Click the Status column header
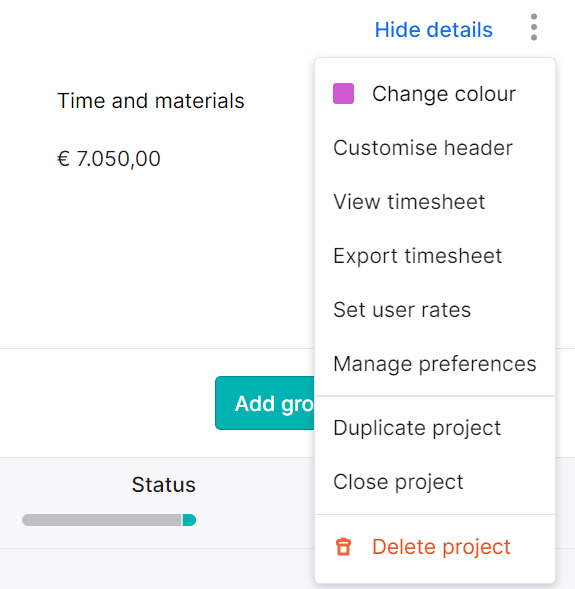The width and height of the screenshot is (575, 589). click(x=163, y=485)
